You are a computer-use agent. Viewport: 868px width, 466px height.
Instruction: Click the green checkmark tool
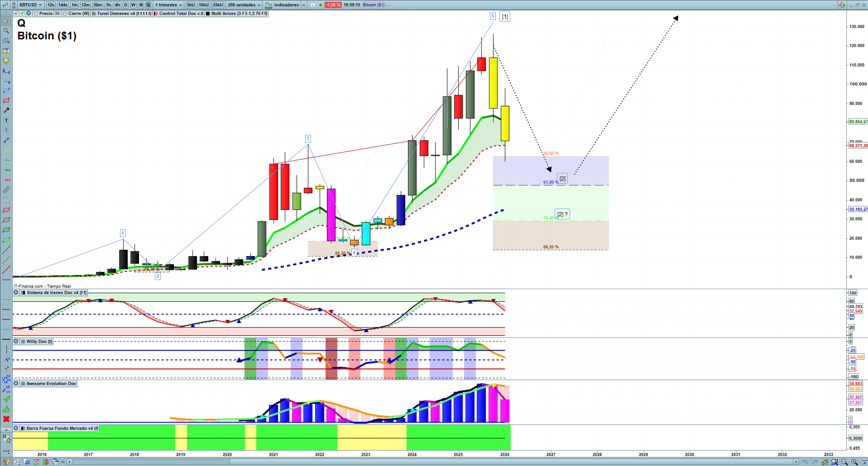click(6, 399)
